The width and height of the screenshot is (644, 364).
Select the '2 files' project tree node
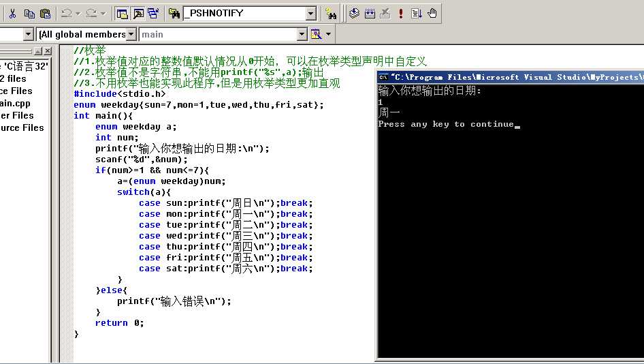13,78
